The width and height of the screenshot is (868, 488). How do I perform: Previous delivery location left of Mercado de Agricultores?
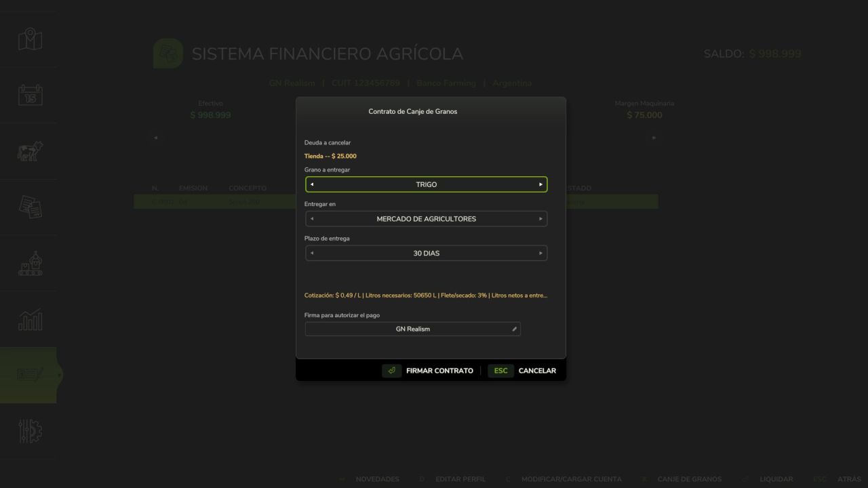[x=312, y=219]
